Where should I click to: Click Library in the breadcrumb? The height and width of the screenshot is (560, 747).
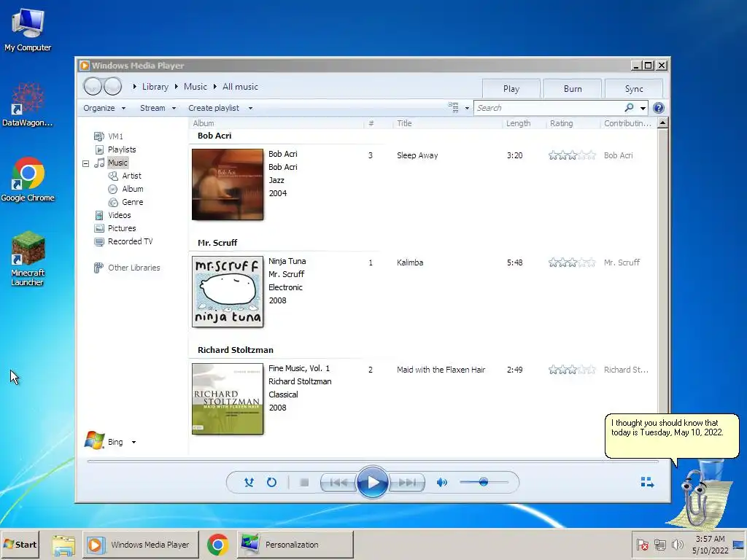(x=155, y=87)
